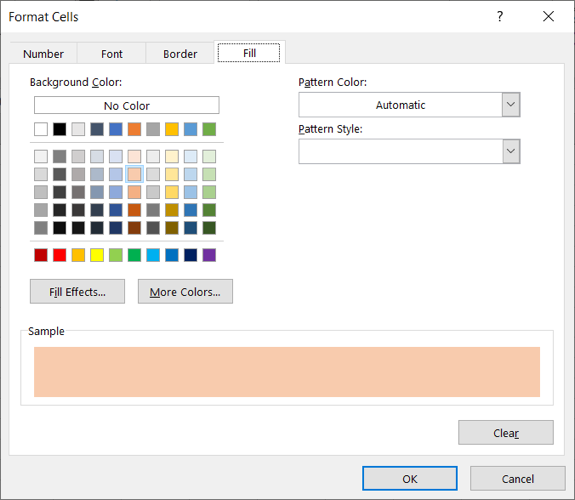Click the Sample preview color area

tap(287, 372)
